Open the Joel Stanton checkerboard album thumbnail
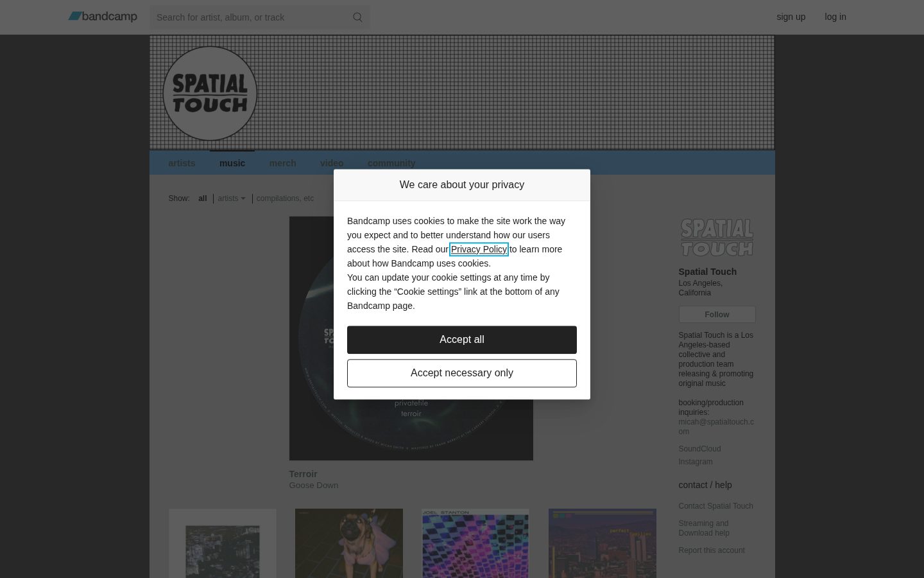924x578 pixels. coord(475,543)
